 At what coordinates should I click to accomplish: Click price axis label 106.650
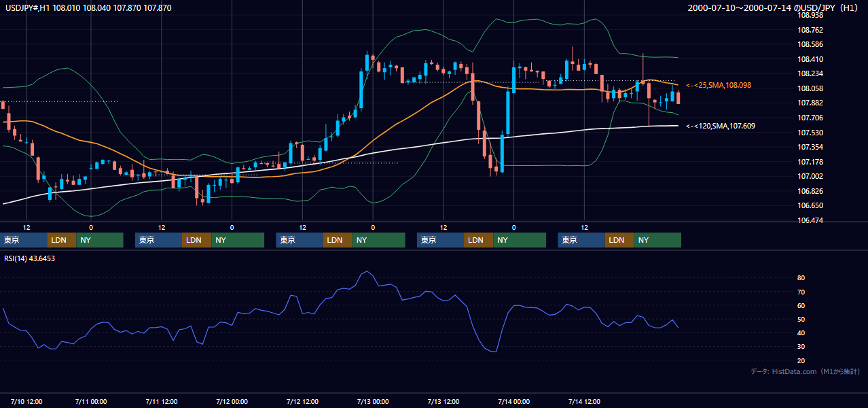click(810, 205)
